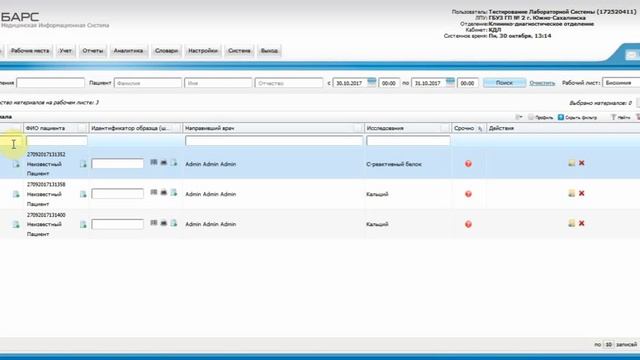This screenshot has width=640, height=360.
Task: Click the yellow action icon in row 27092017131400
Action: tap(572, 223)
